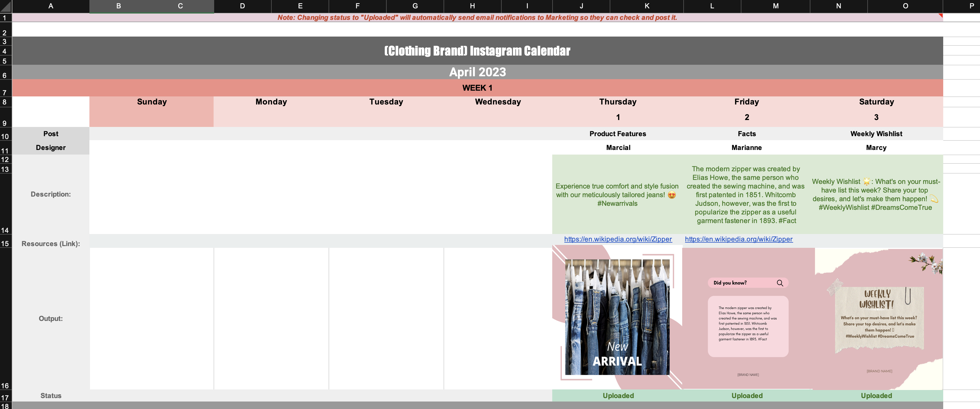980x409 pixels.
Task: Click Saturday's Uploaded status cell
Action: 877,396
